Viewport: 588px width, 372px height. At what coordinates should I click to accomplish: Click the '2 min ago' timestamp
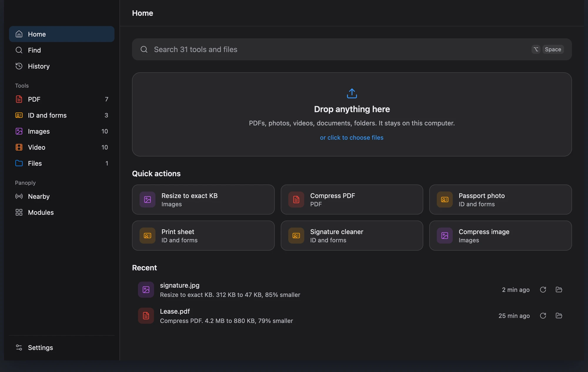click(516, 290)
